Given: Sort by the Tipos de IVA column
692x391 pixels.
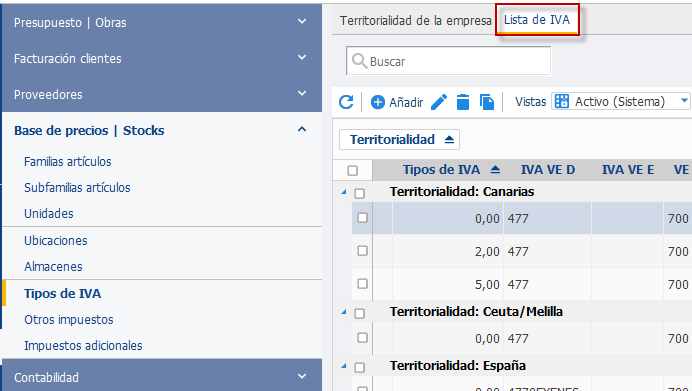Looking at the screenshot, I should click(x=441, y=169).
